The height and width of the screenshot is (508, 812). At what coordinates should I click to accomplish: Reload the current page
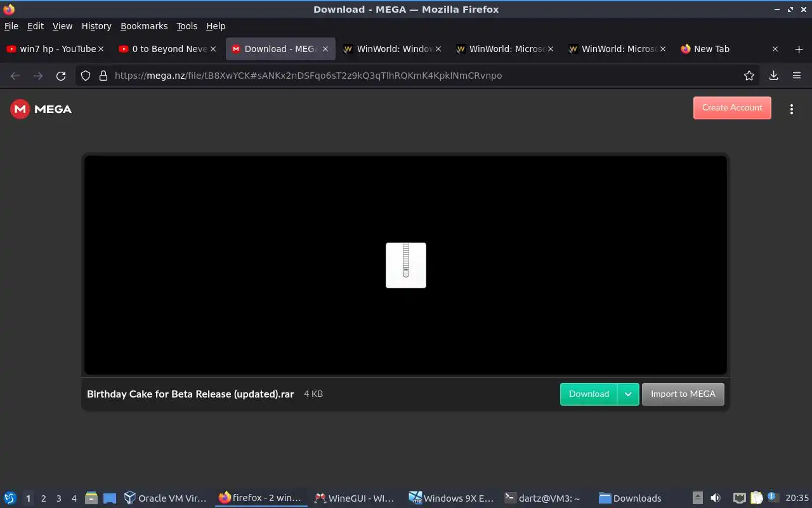click(x=61, y=76)
